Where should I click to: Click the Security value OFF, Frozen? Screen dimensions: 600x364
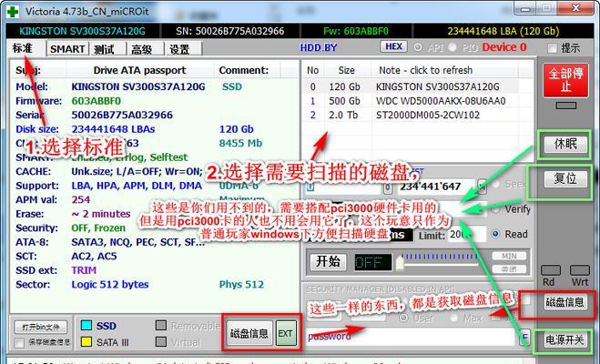click(98, 227)
